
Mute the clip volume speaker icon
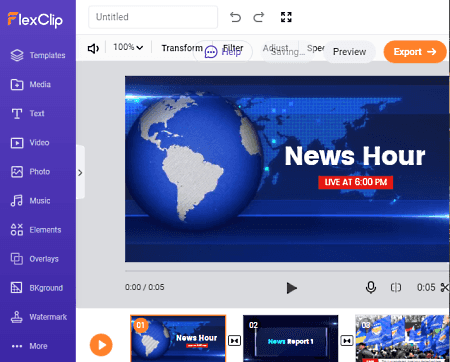pos(93,49)
